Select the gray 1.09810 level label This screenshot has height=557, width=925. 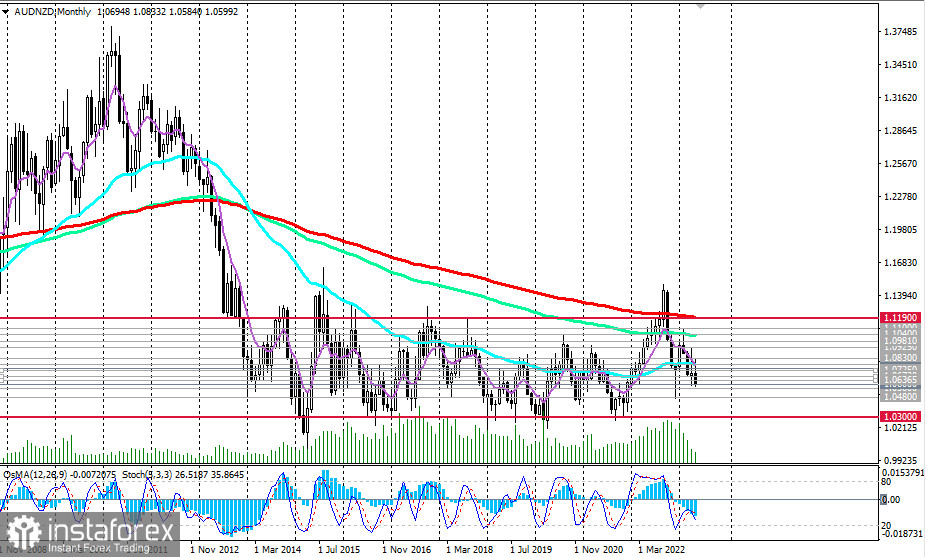pyautogui.click(x=898, y=340)
